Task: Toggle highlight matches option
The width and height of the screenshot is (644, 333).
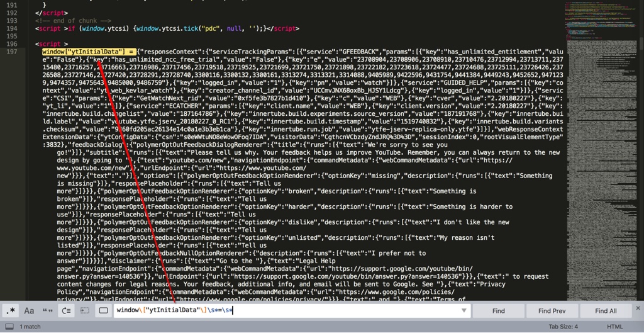Action: tap(104, 311)
